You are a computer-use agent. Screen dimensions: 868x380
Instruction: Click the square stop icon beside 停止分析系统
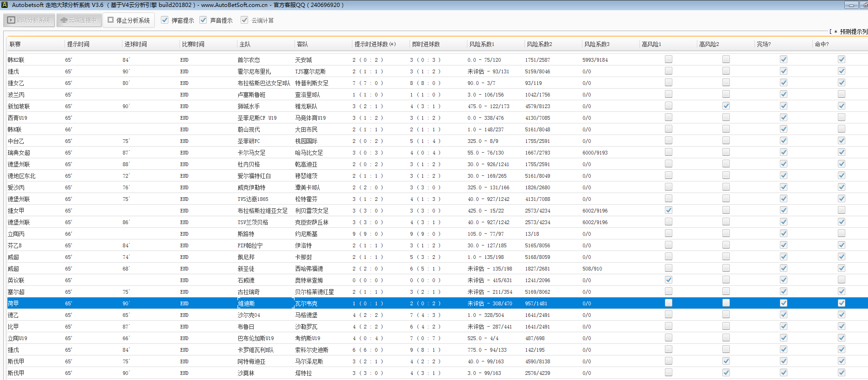pyautogui.click(x=110, y=20)
